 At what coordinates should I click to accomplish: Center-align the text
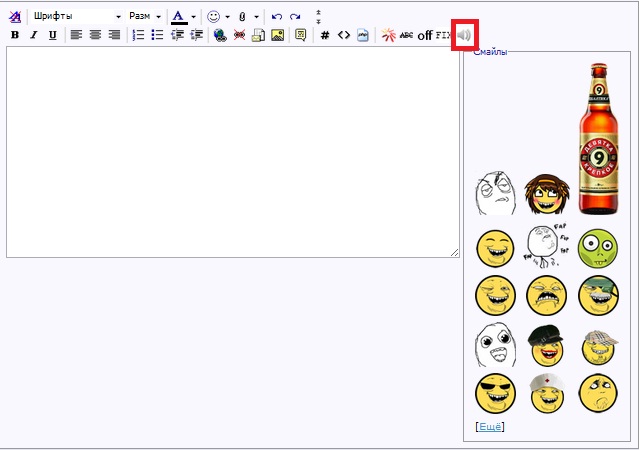click(96, 35)
